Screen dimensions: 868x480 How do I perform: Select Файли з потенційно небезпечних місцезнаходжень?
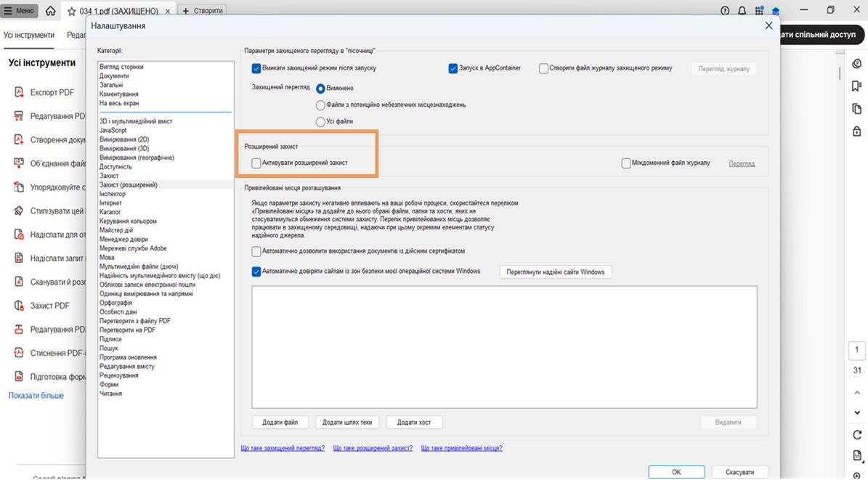(320, 105)
